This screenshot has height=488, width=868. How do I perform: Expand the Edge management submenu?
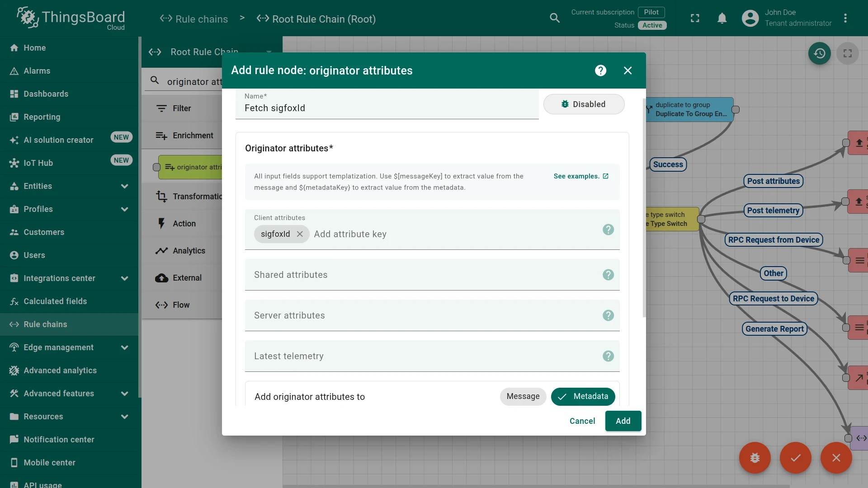69,347
